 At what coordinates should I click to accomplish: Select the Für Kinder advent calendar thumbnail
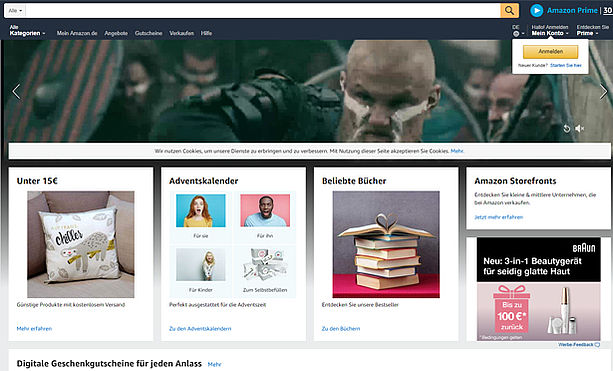coord(201,264)
